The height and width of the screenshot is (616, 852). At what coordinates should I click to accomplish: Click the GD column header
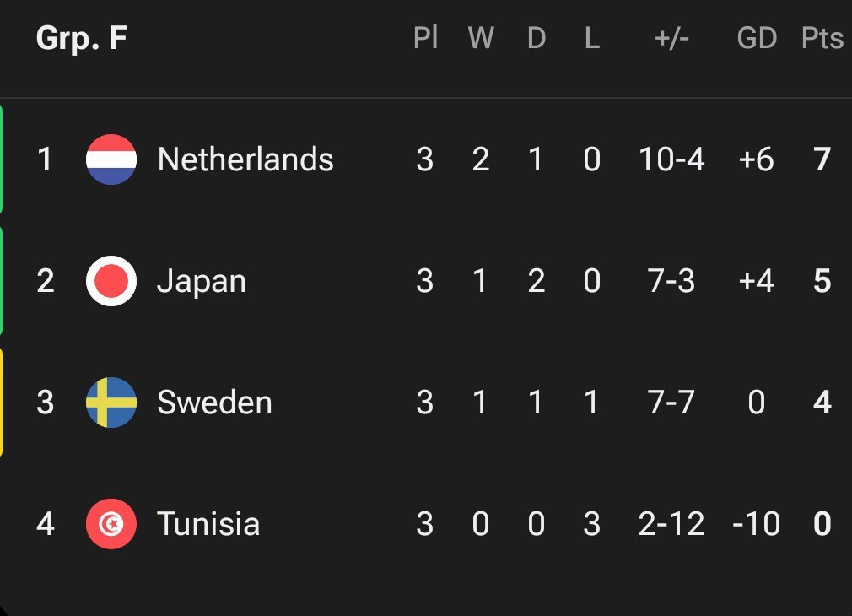[757, 38]
